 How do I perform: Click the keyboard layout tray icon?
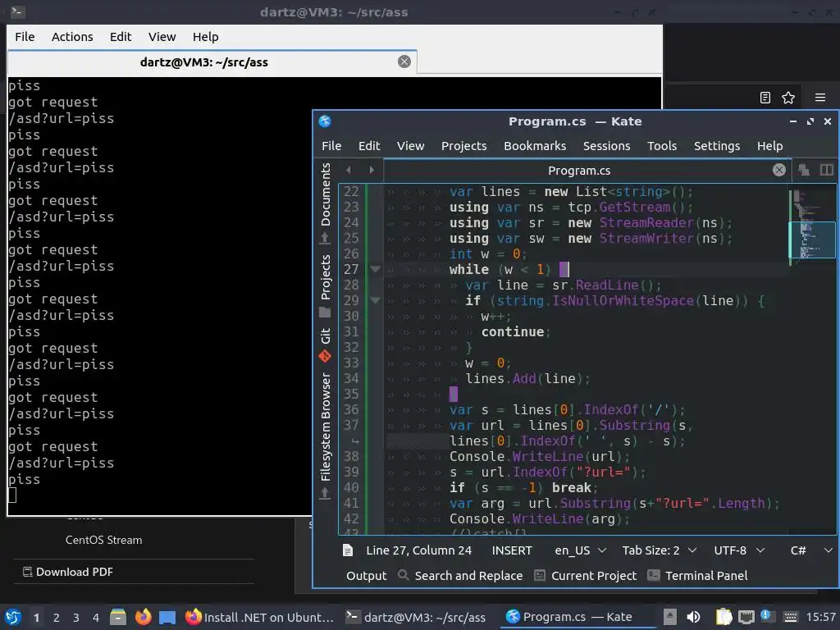790,617
